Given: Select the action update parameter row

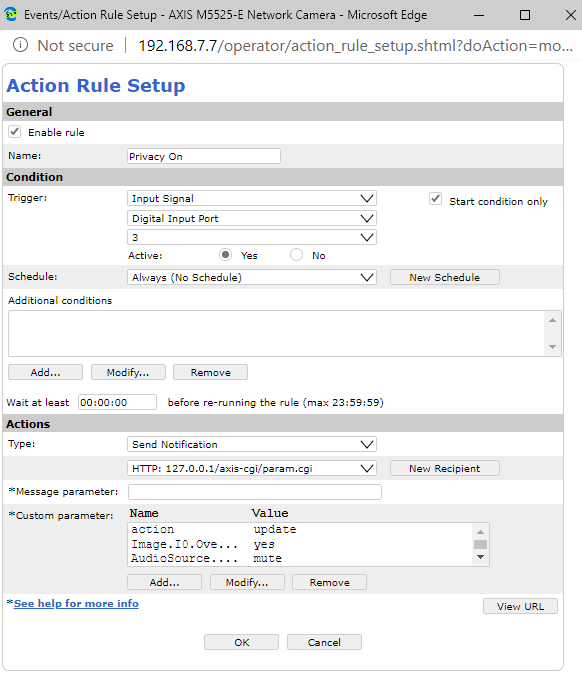Looking at the screenshot, I should [x=300, y=530].
